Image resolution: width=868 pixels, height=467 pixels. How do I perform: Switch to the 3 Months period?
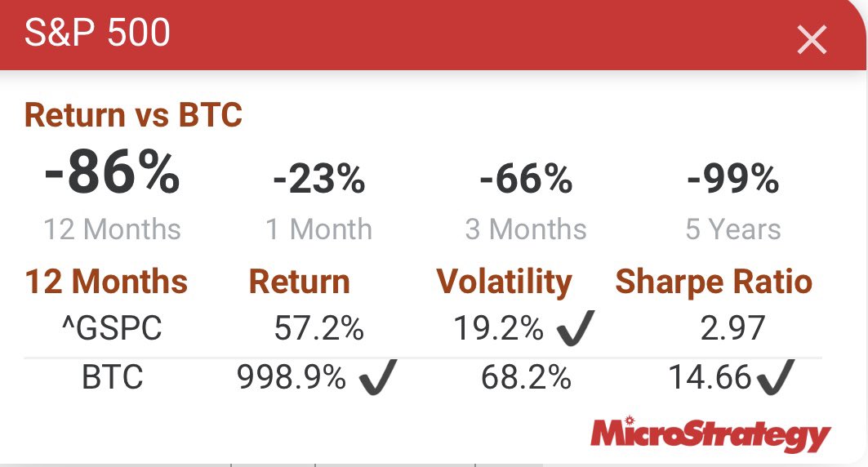point(526,229)
